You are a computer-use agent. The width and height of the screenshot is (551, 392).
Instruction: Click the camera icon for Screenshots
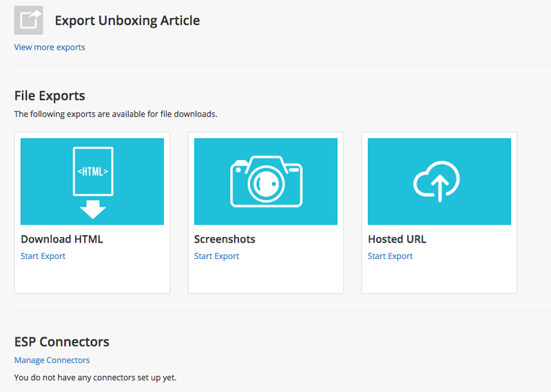[x=266, y=181]
